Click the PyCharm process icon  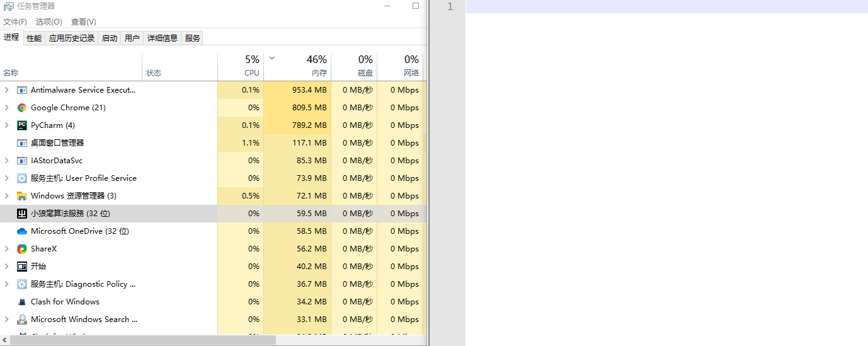22,125
